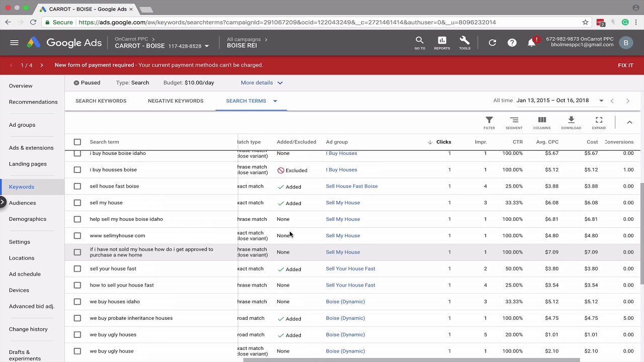644x362 pixels.
Task: Select the Search Terms tab
Action: point(246,101)
